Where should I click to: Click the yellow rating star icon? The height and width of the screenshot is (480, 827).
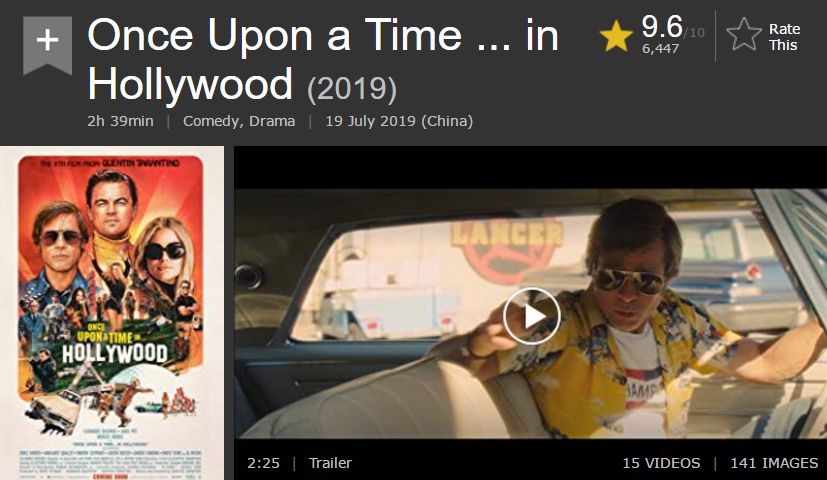coord(616,37)
